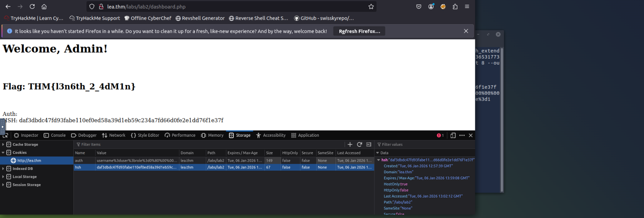
Task: Open the Firefox hamburger application menu
Action: pos(467,7)
